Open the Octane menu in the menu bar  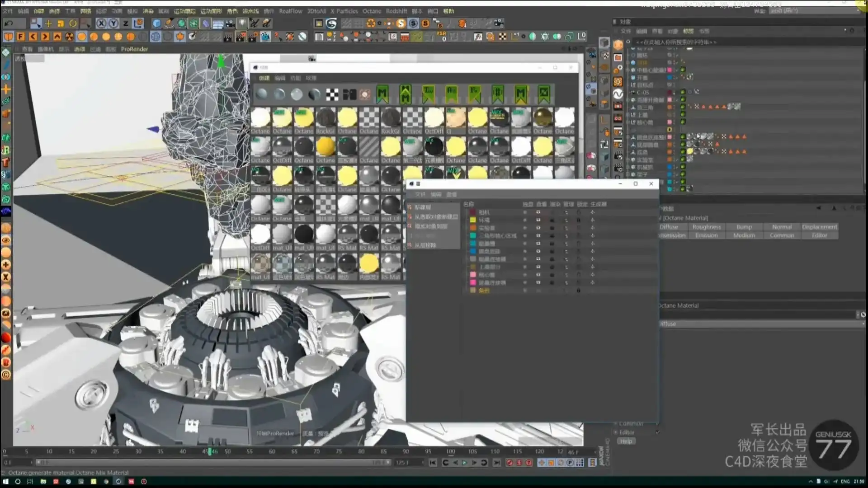(x=372, y=11)
